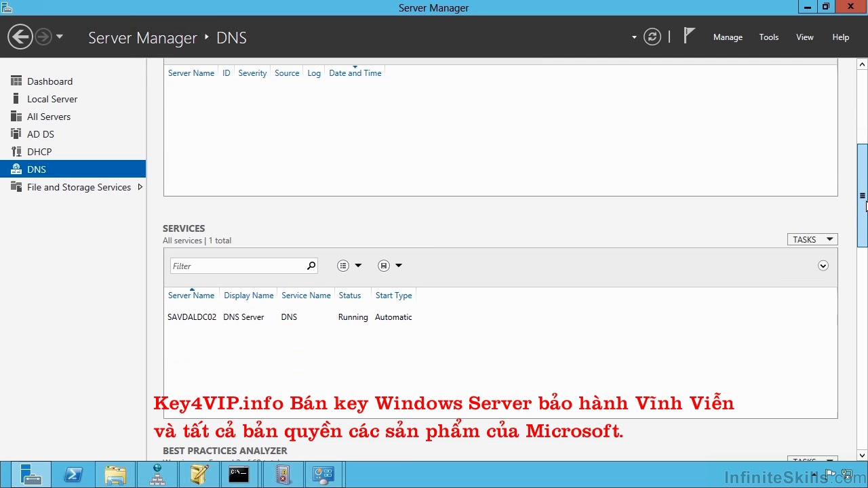Open the server warning book taskbar icon
The image size is (868, 488).
coord(283,475)
